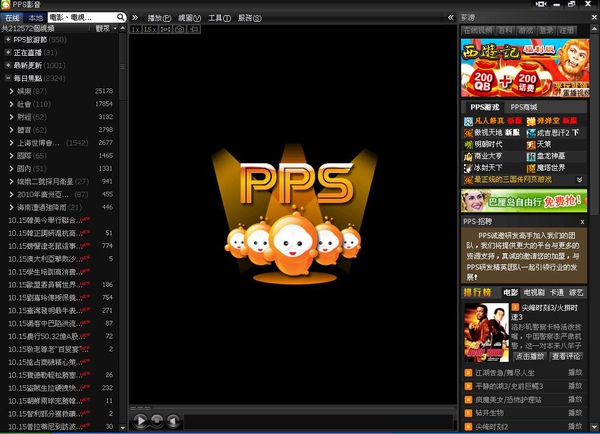
Task: Select the 卡通 ranking tab
Action: [557, 293]
